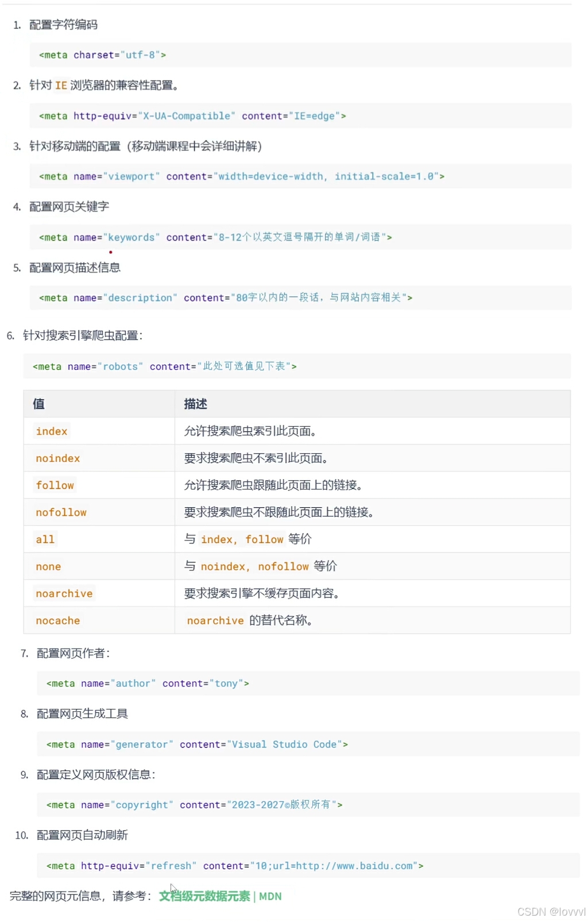
Task: Click the 值 table header
Action: click(x=99, y=404)
